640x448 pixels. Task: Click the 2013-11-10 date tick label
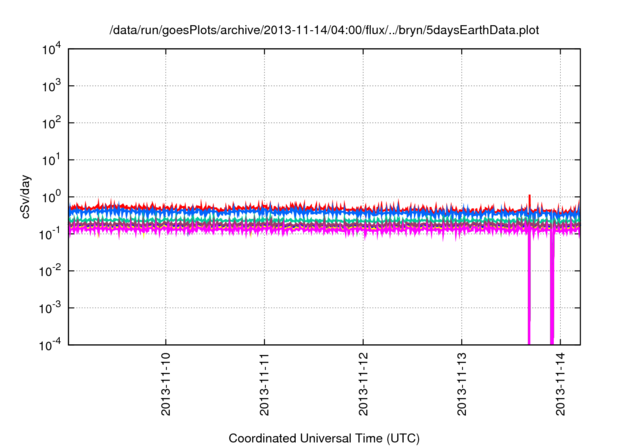pyautogui.click(x=166, y=384)
